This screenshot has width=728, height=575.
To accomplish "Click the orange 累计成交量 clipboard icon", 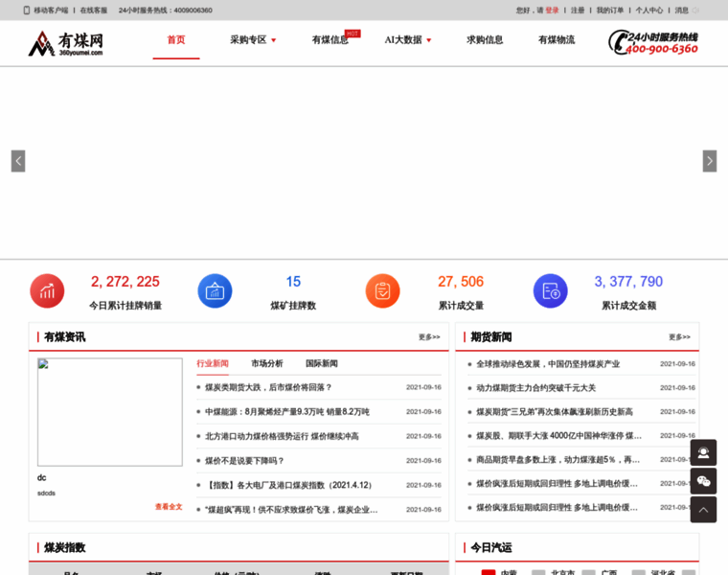I will click(382, 291).
